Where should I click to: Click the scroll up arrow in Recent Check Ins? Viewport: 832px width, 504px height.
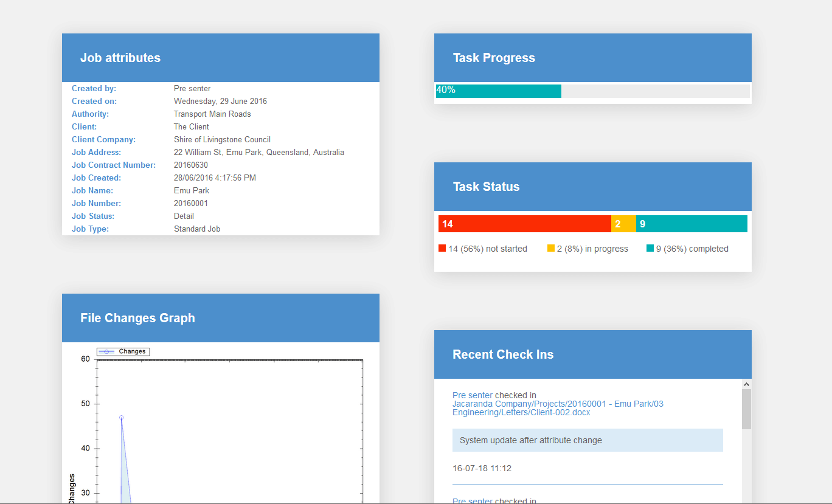coord(747,384)
